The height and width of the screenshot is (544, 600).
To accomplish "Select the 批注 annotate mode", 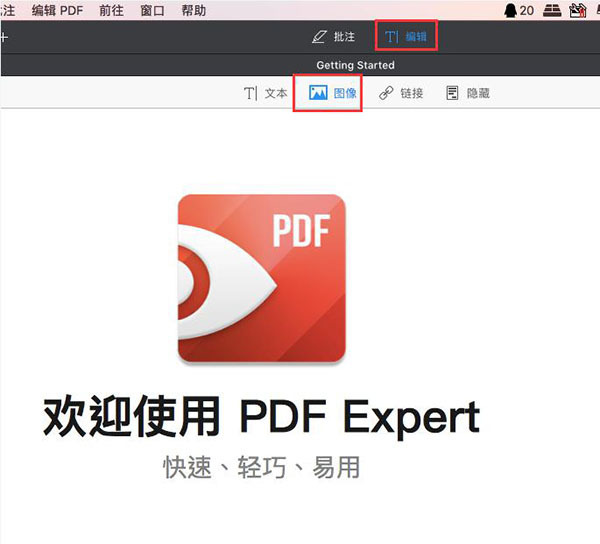I will tap(333, 37).
